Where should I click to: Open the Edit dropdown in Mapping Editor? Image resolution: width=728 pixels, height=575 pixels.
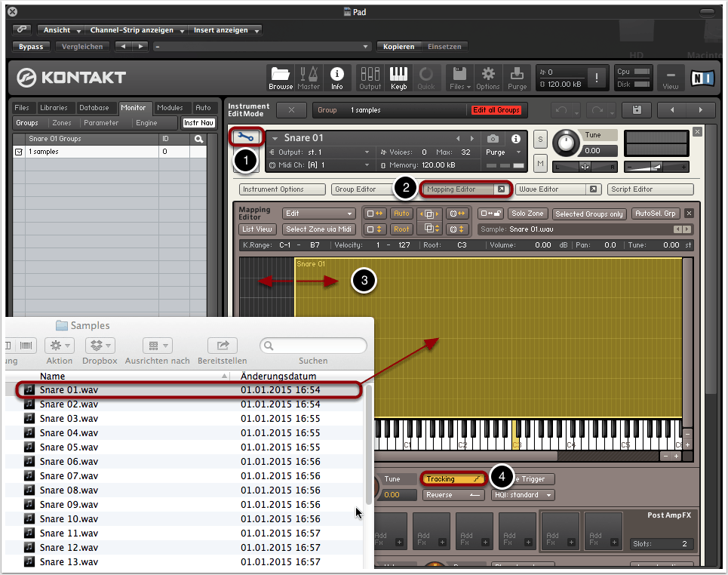318,214
